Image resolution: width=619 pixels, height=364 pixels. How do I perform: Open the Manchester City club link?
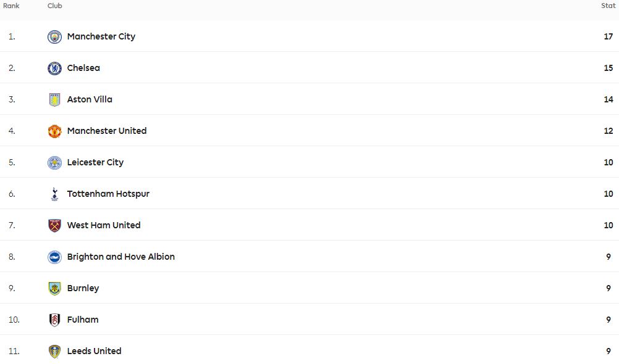click(x=101, y=36)
